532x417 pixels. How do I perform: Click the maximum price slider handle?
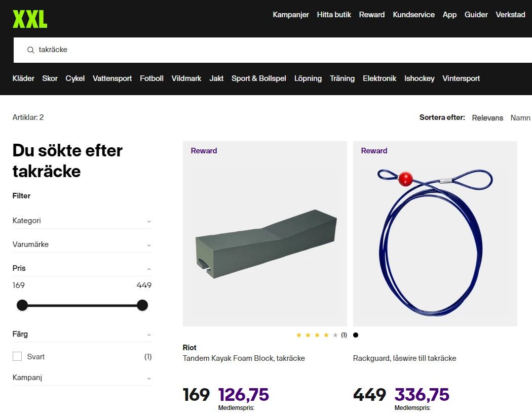pyautogui.click(x=142, y=305)
